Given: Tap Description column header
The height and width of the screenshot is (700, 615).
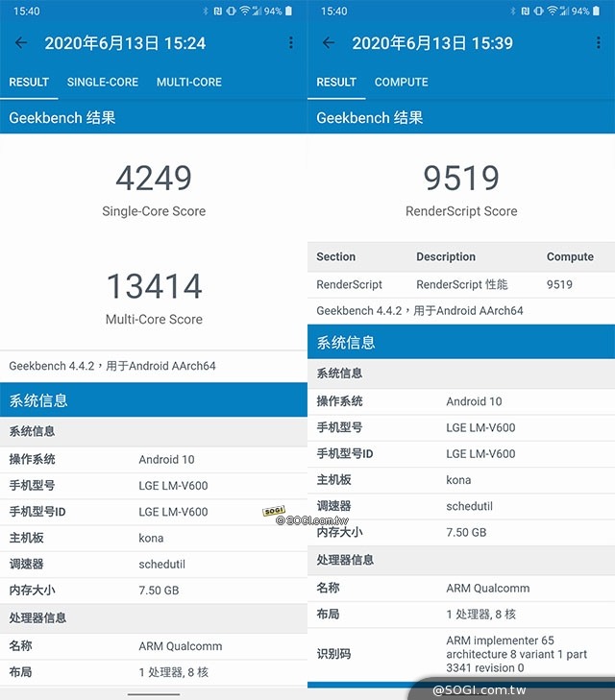Looking at the screenshot, I should (446, 256).
